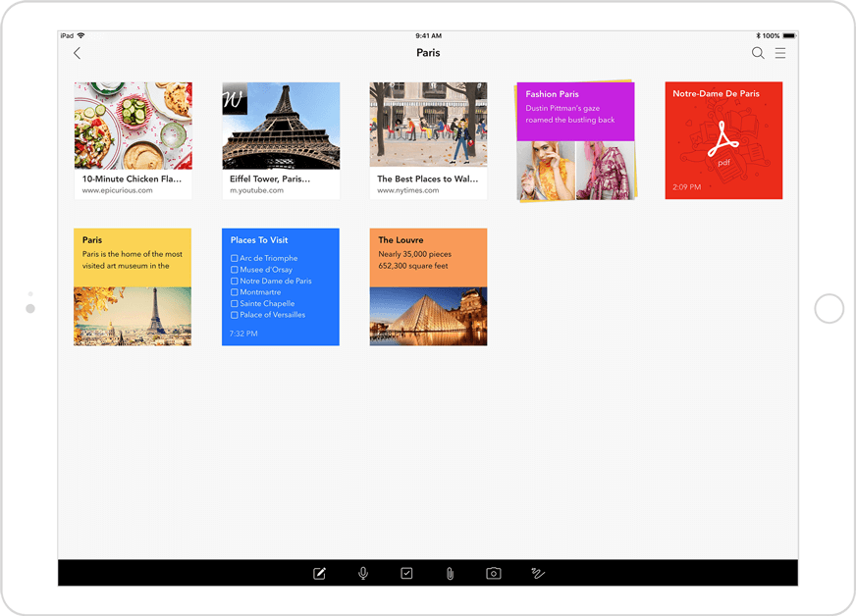Open search in the Paris notebook
This screenshot has height=616, width=856.
758,53
